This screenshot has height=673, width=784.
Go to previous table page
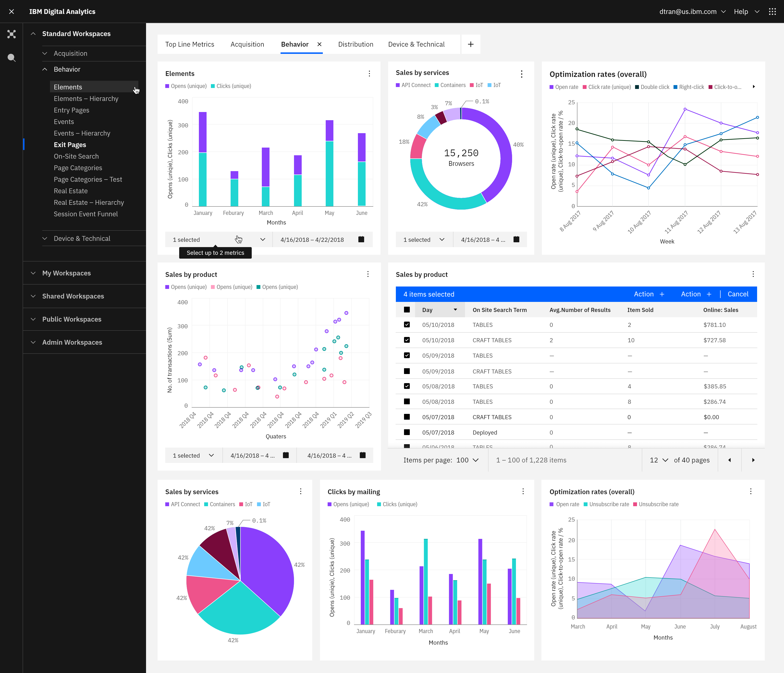tap(729, 460)
